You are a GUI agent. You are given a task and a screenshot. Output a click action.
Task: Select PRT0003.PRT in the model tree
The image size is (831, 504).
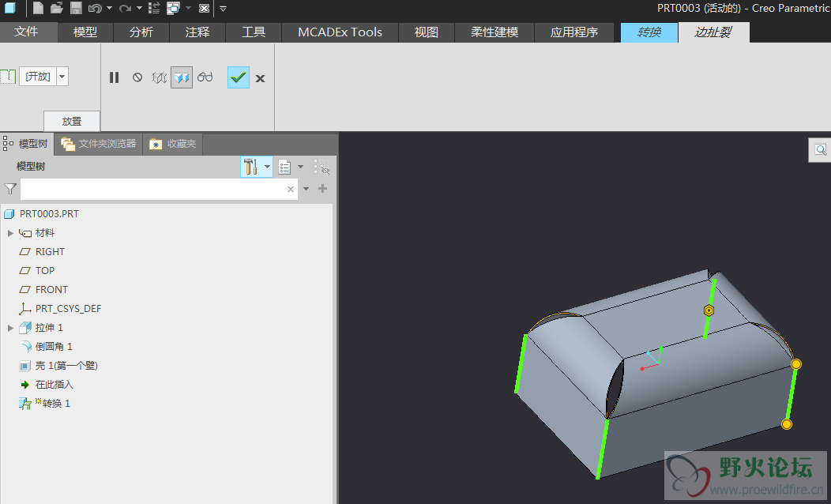(49, 214)
